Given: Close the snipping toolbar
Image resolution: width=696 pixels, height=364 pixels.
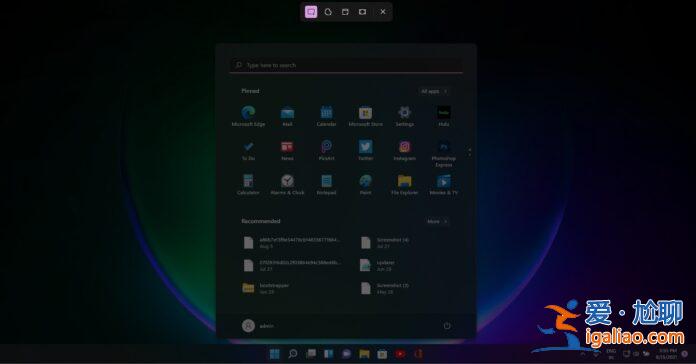Looking at the screenshot, I should coord(383,12).
